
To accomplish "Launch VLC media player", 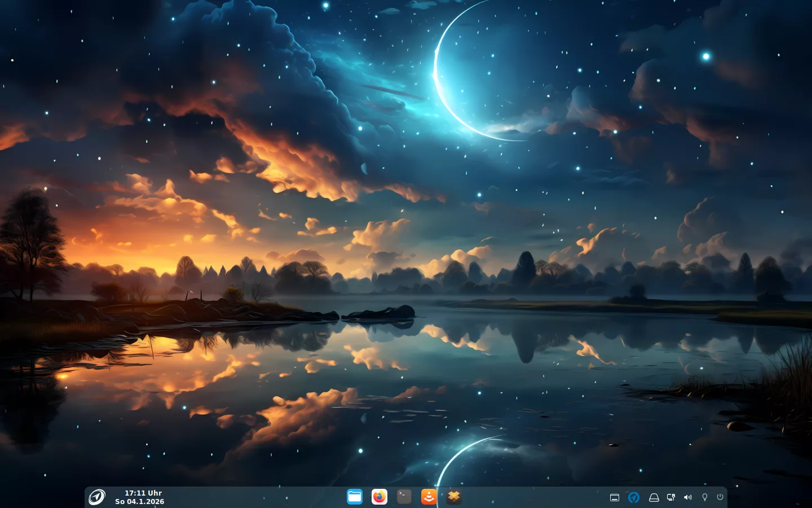I will [429, 497].
